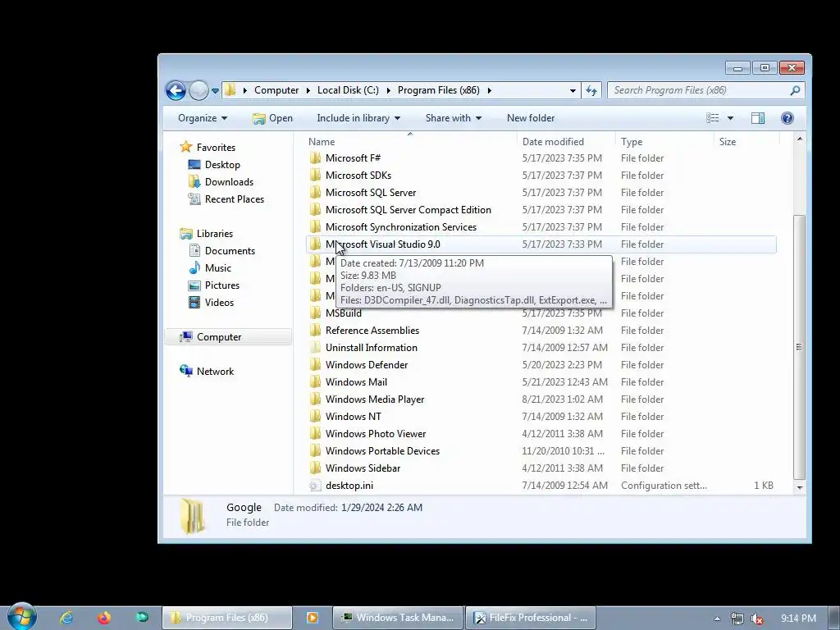Select the Uninstall Information folder icon

[x=316, y=347]
